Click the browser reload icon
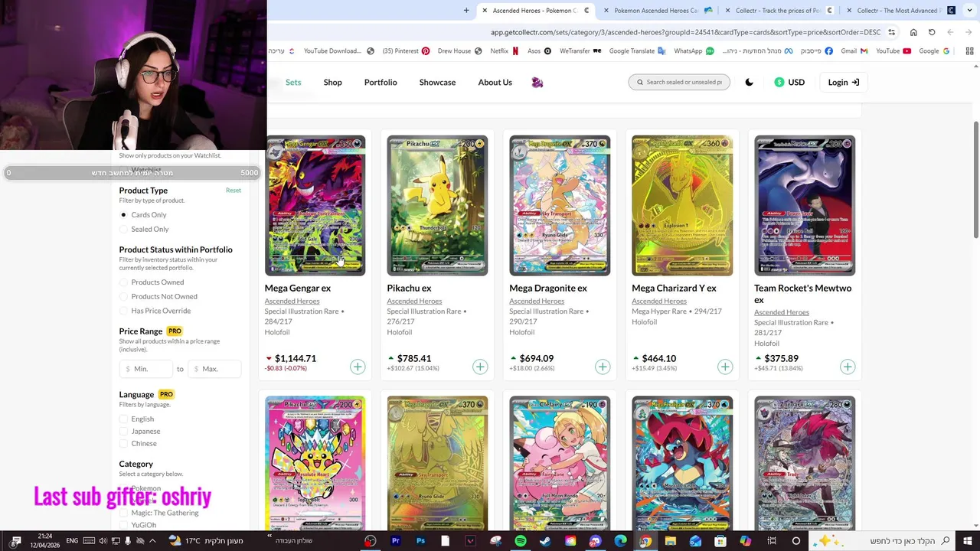Image resolution: width=980 pixels, height=551 pixels. 932,32
